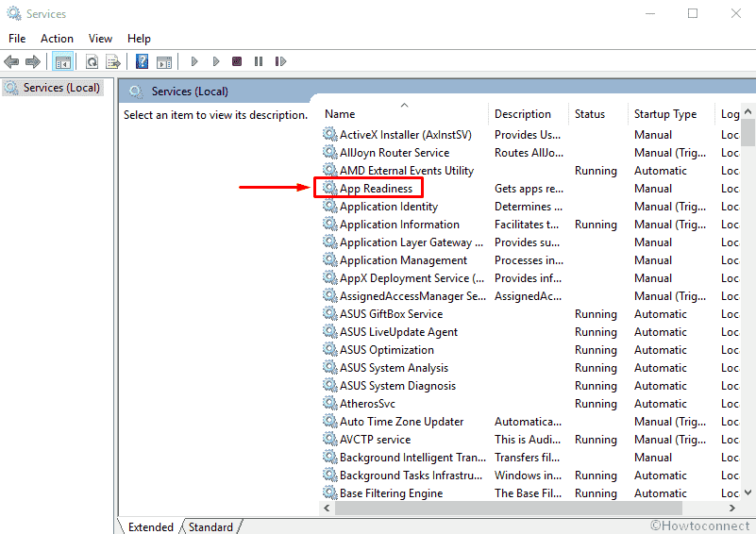Open the Action menu

(x=57, y=39)
